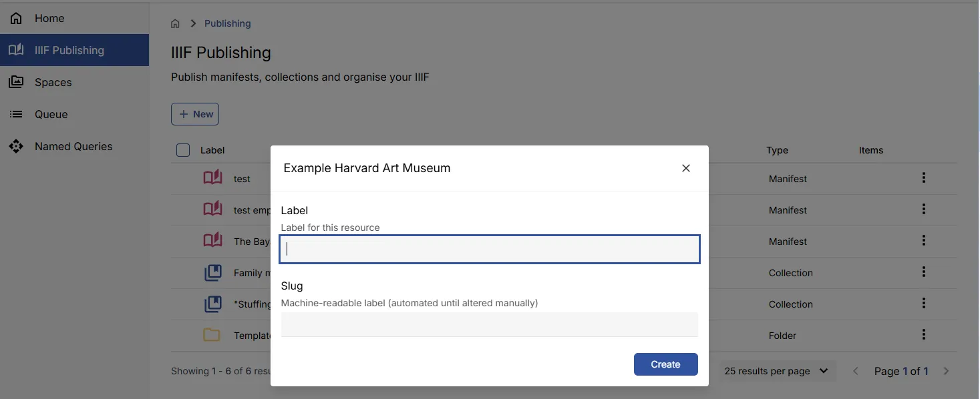Click the breadcrumb home icon
The height and width of the screenshot is (399, 980).
pos(175,23)
